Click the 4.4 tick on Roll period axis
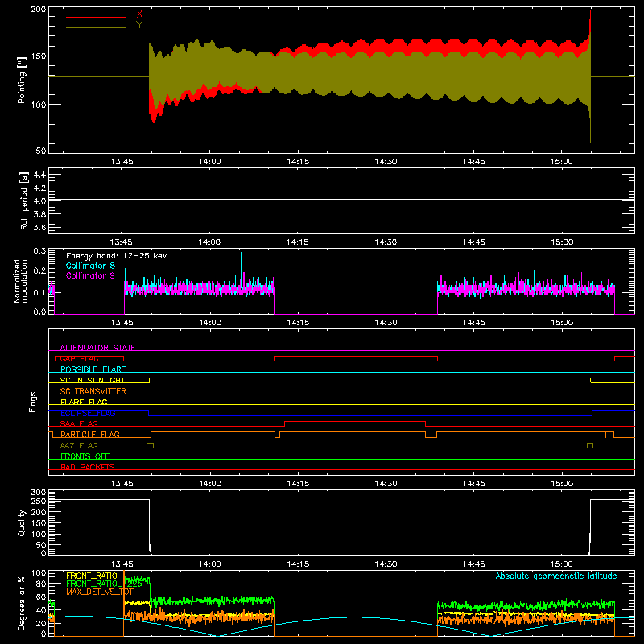Screen dimensions: 644x644 [x=39, y=175]
